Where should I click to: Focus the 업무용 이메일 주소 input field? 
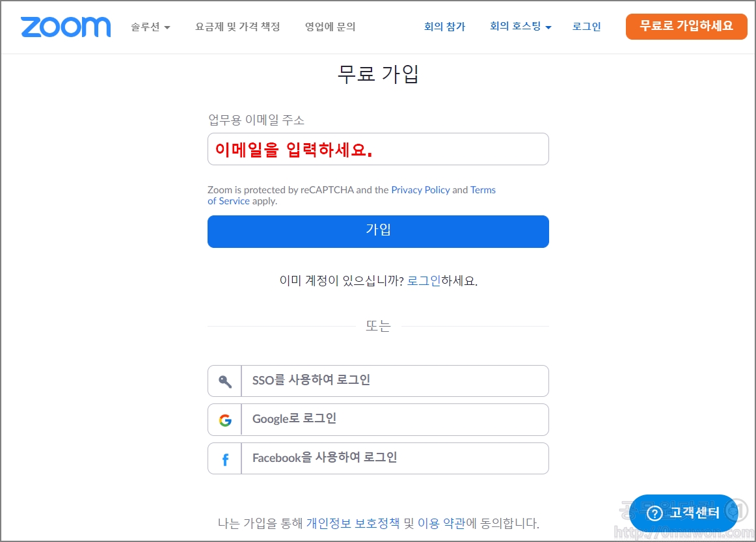(378, 149)
